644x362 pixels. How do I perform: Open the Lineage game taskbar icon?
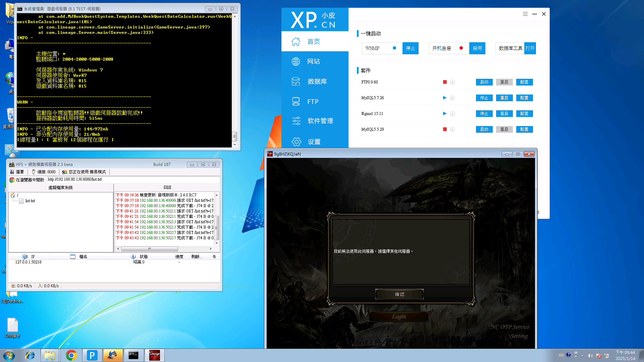click(x=154, y=355)
